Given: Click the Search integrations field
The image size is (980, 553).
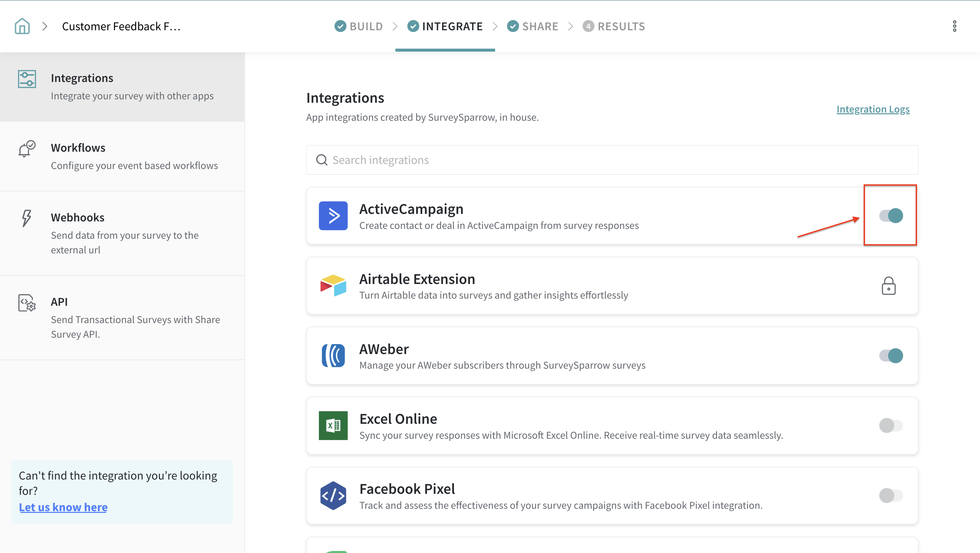Looking at the screenshot, I should point(612,160).
